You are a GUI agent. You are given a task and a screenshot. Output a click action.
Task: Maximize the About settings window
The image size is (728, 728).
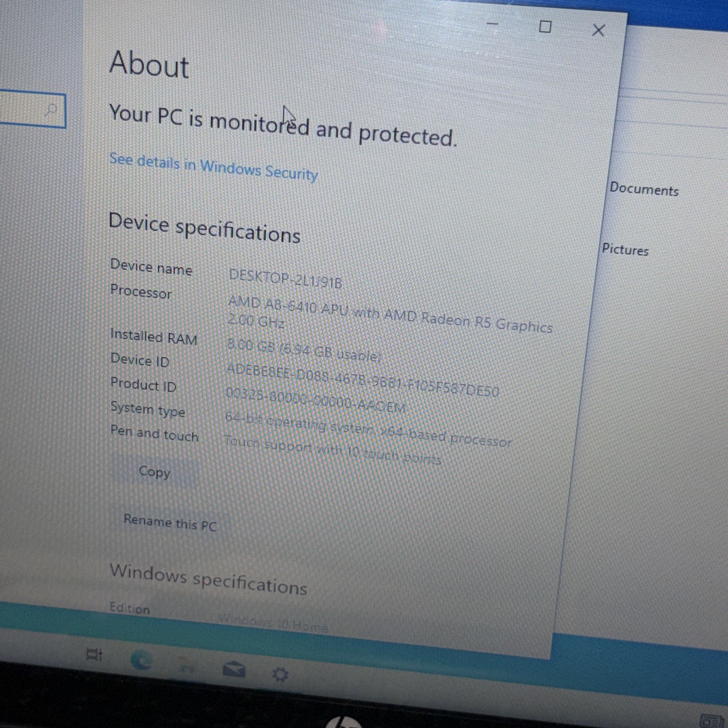tap(545, 26)
